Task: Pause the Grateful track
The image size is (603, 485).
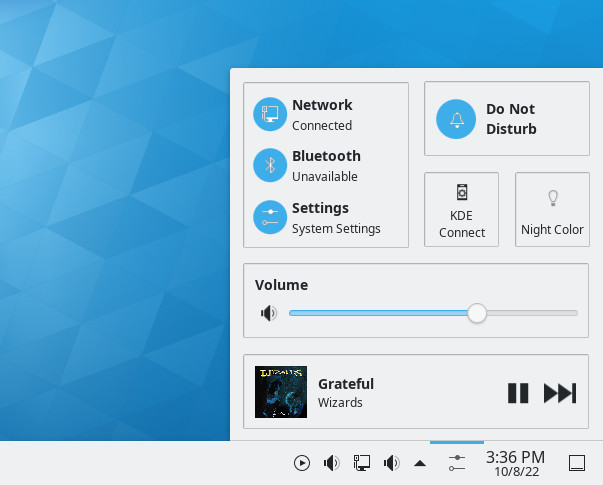Action: 518,393
